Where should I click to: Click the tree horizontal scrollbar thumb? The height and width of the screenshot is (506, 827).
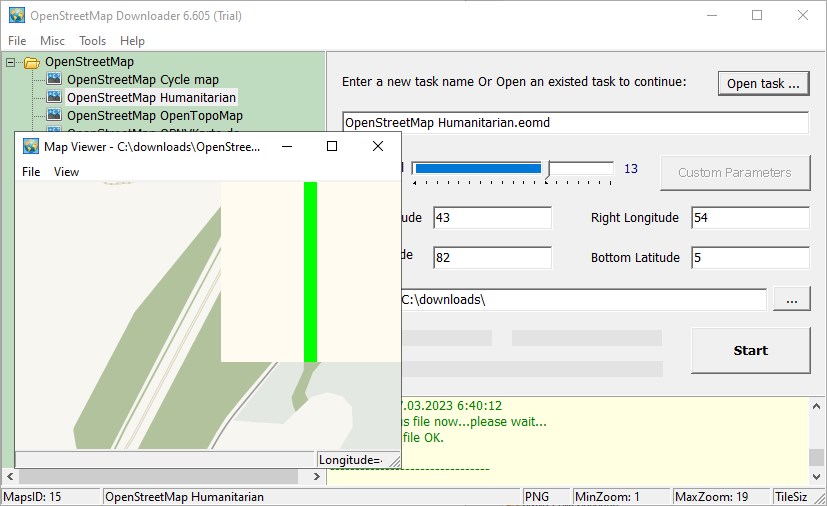point(158,476)
